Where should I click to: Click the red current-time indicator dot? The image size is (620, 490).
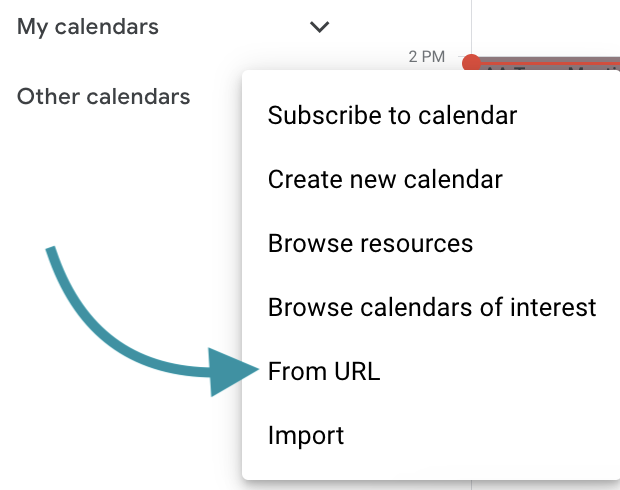[471, 63]
